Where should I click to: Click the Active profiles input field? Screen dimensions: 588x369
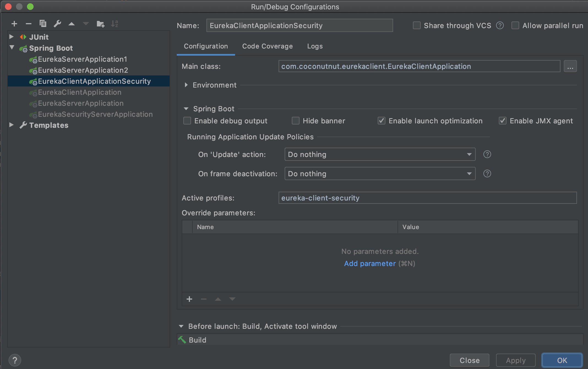pos(427,198)
